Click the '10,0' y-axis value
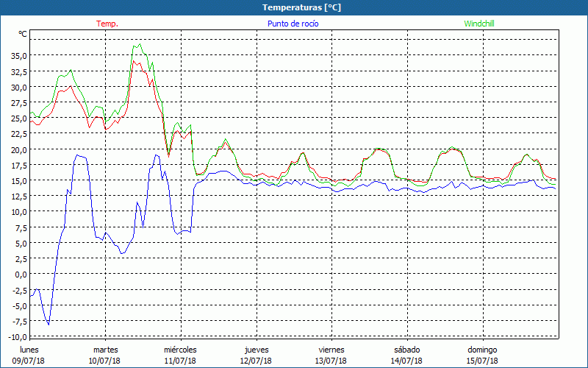 tap(19, 212)
